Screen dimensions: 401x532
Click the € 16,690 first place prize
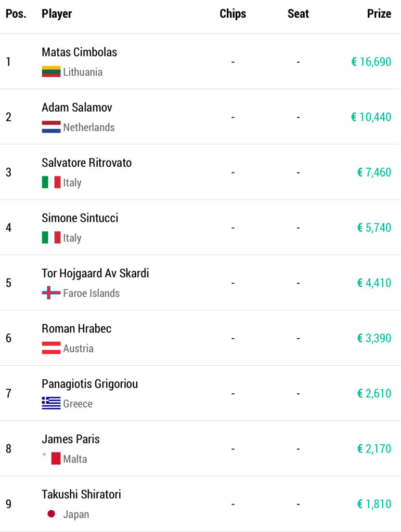pos(371,62)
